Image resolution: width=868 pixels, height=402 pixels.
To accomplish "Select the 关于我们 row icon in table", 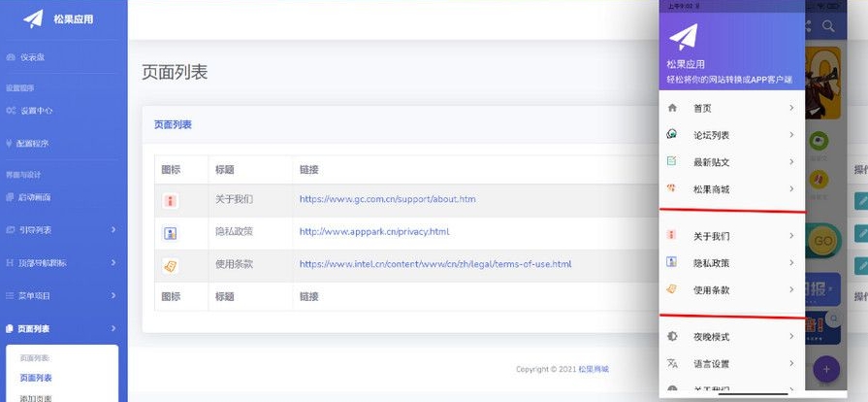I will click(170, 201).
